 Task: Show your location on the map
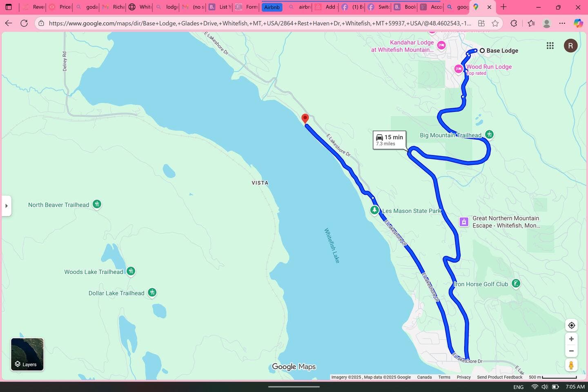click(571, 325)
